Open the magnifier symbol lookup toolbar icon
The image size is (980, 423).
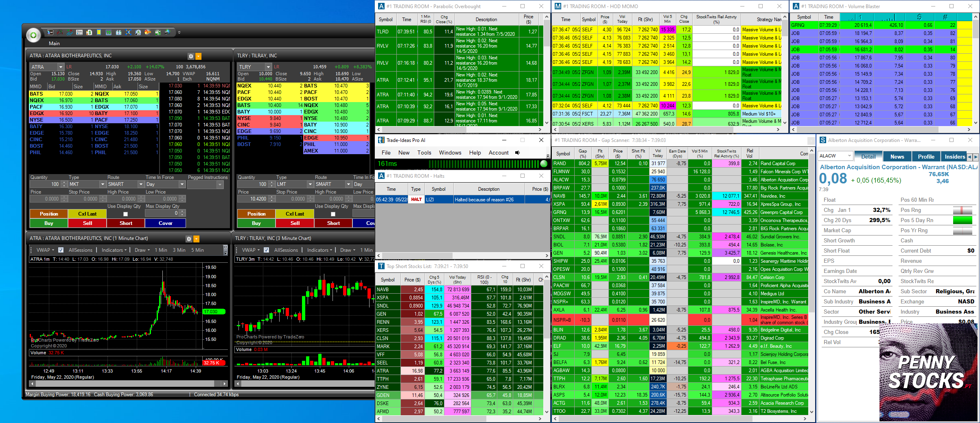pyautogui.click(x=138, y=32)
